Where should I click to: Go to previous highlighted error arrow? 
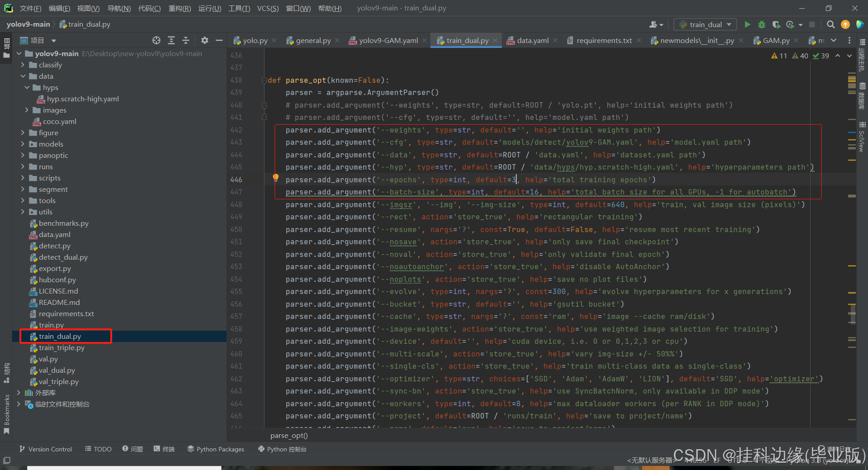tap(838, 56)
